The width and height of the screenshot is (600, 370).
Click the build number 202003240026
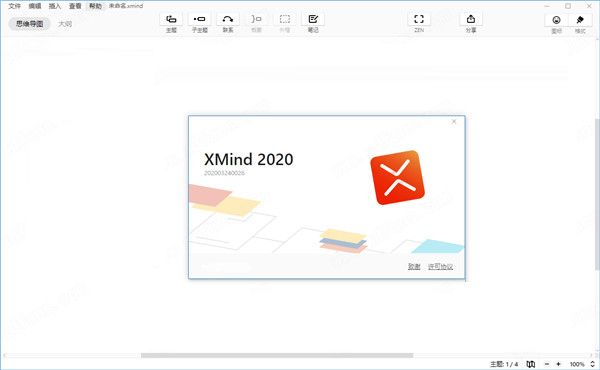click(224, 173)
